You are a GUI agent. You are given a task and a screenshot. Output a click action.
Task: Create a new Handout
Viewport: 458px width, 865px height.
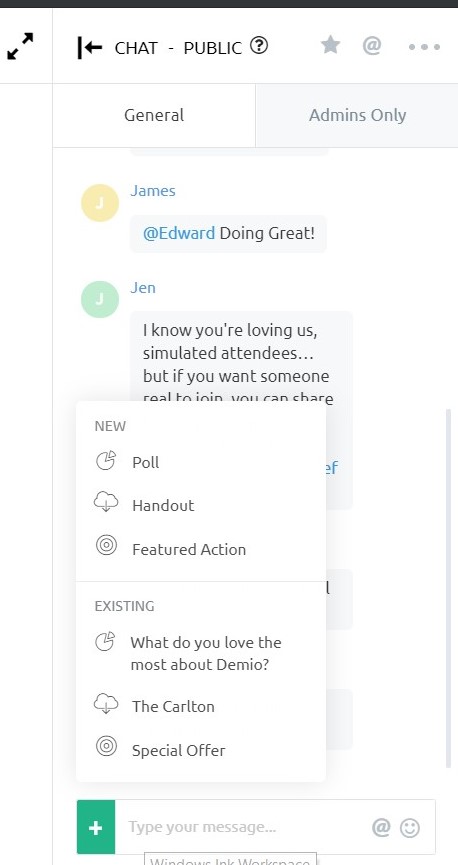(x=201, y=505)
